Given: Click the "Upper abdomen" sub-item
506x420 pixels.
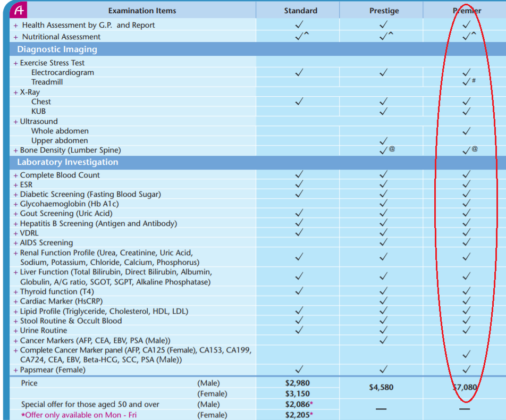Looking at the screenshot, I should tap(60, 141).
